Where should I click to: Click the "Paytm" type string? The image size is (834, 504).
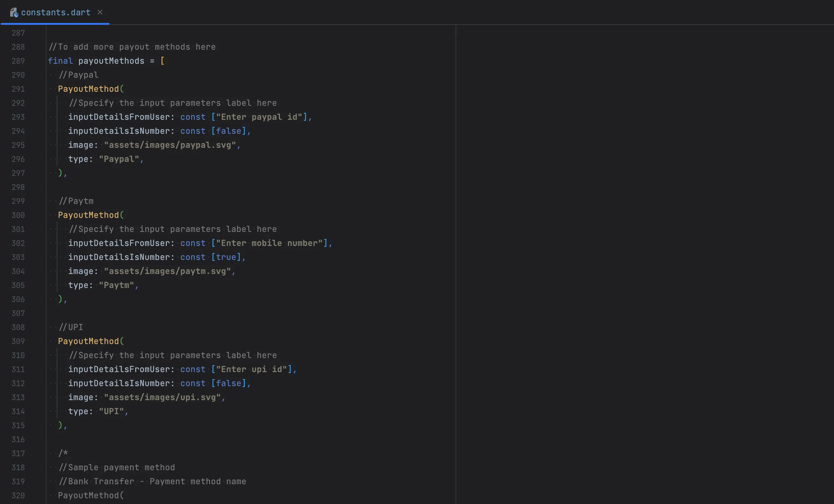pos(117,285)
